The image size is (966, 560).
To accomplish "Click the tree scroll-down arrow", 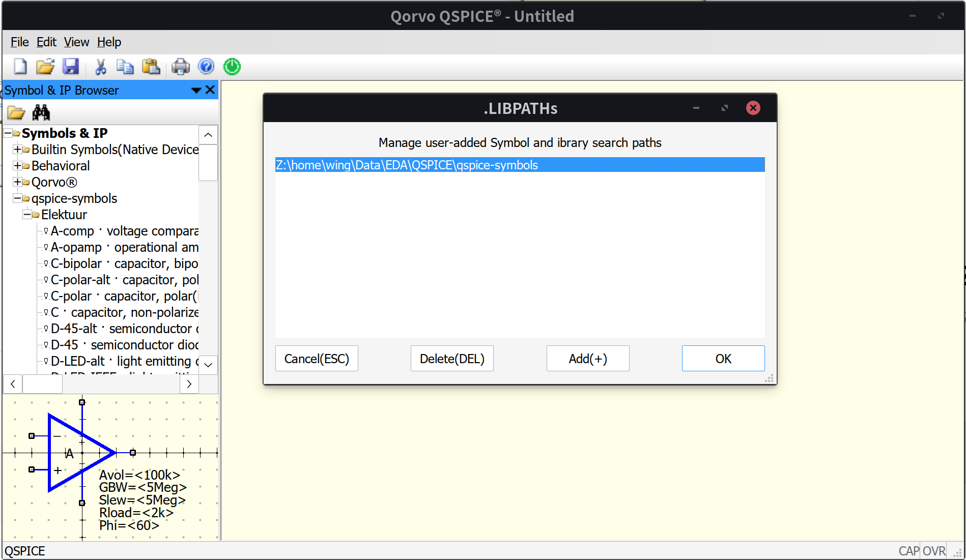I will (208, 365).
